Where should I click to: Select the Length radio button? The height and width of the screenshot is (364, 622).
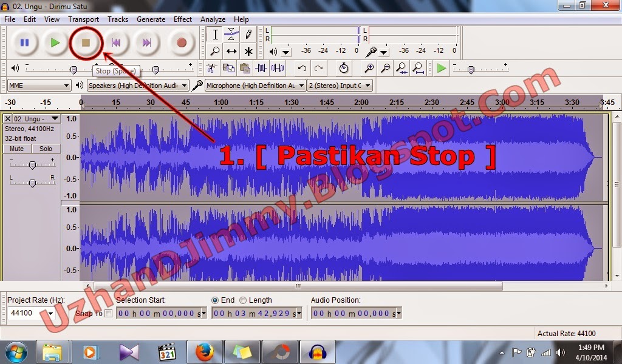coord(243,300)
